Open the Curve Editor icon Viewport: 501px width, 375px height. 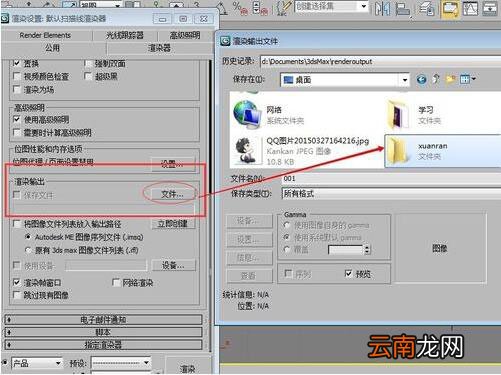pyautogui.click(x=470, y=8)
